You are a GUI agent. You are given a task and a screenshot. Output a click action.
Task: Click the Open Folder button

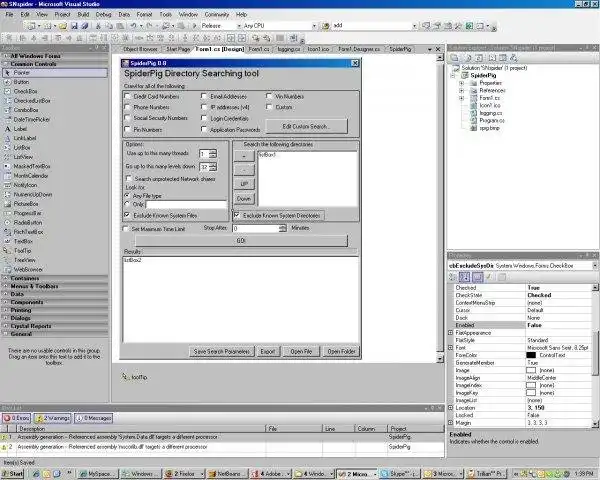[341, 351]
